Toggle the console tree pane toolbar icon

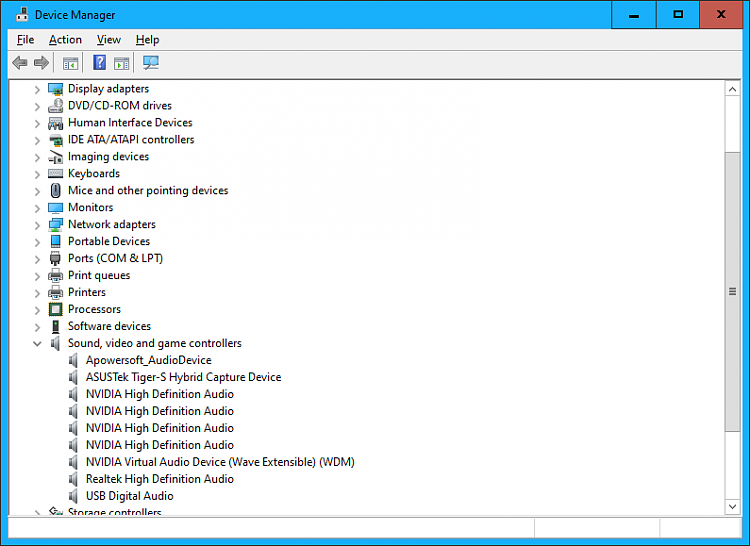click(70, 63)
